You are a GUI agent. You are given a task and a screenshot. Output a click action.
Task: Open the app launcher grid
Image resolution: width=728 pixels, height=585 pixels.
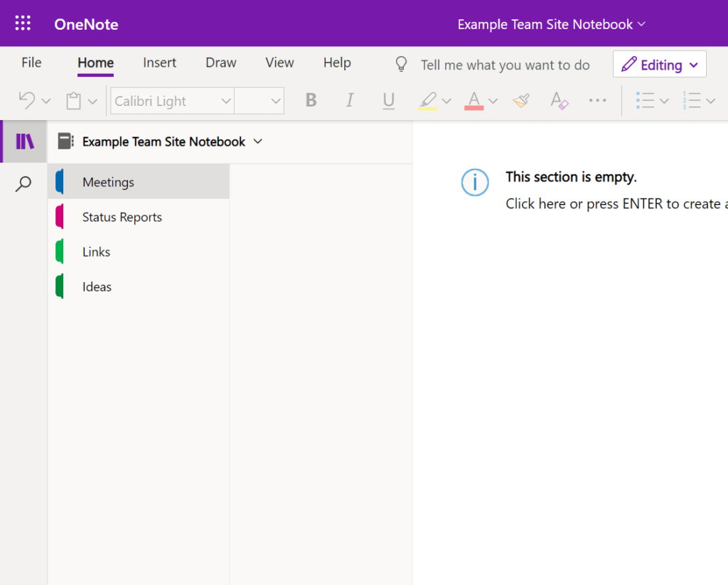(x=23, y=23)
